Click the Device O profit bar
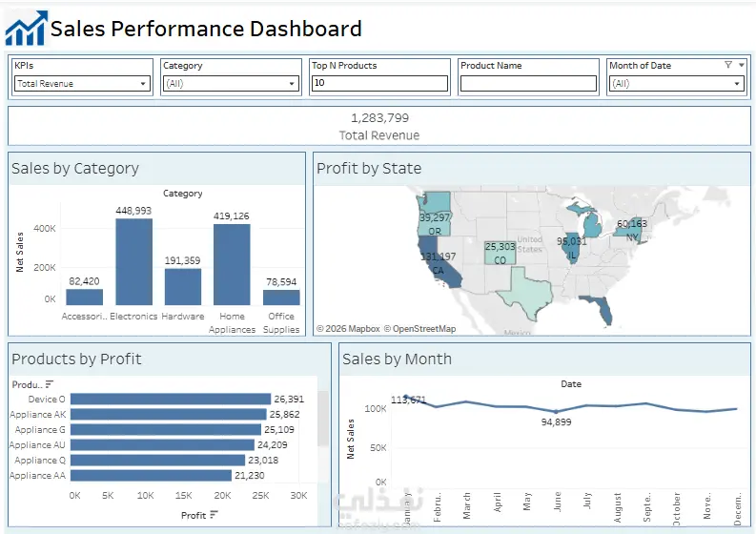Image resolution: width=756 pixels, height=534 pixels. [x=171, y=399]
